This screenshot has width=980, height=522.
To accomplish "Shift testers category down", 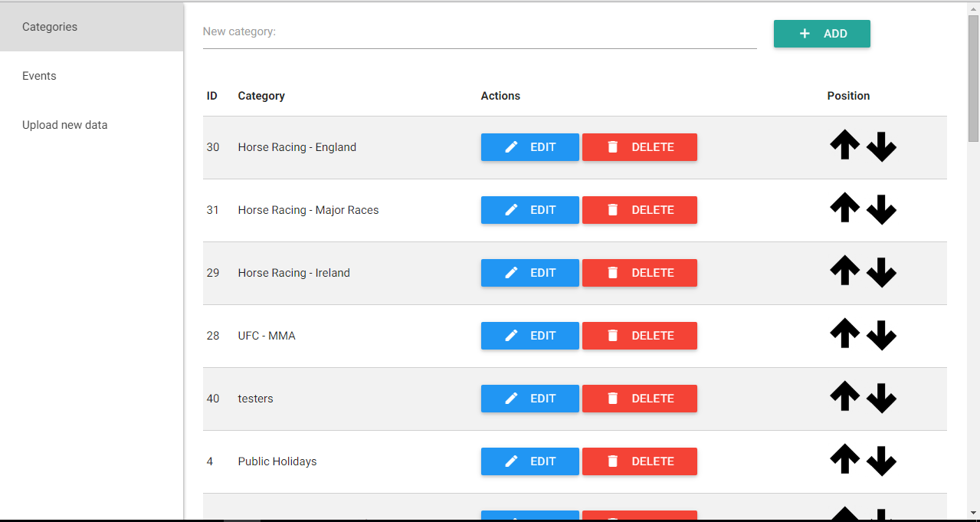I will 881,398.
